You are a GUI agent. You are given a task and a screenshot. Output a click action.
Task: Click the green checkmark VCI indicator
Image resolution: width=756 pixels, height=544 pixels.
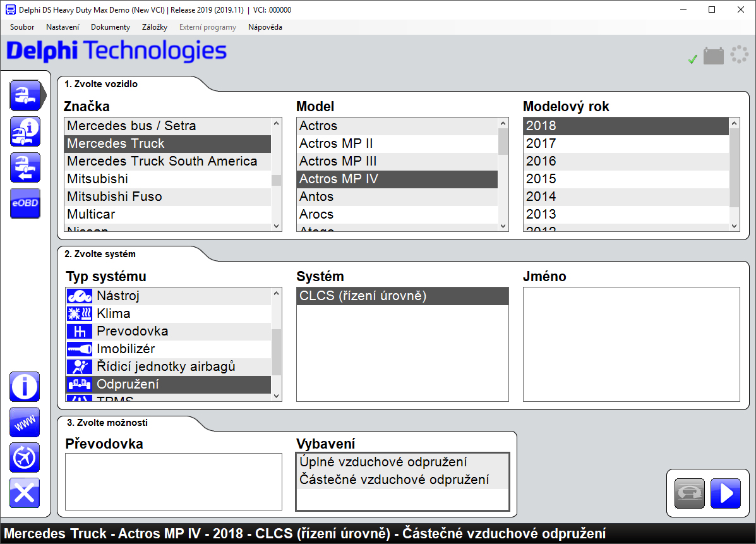(692, 59)
